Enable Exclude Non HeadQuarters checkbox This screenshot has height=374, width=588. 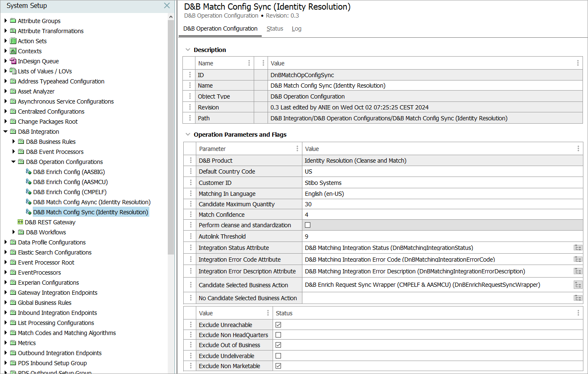click(278, 335)
